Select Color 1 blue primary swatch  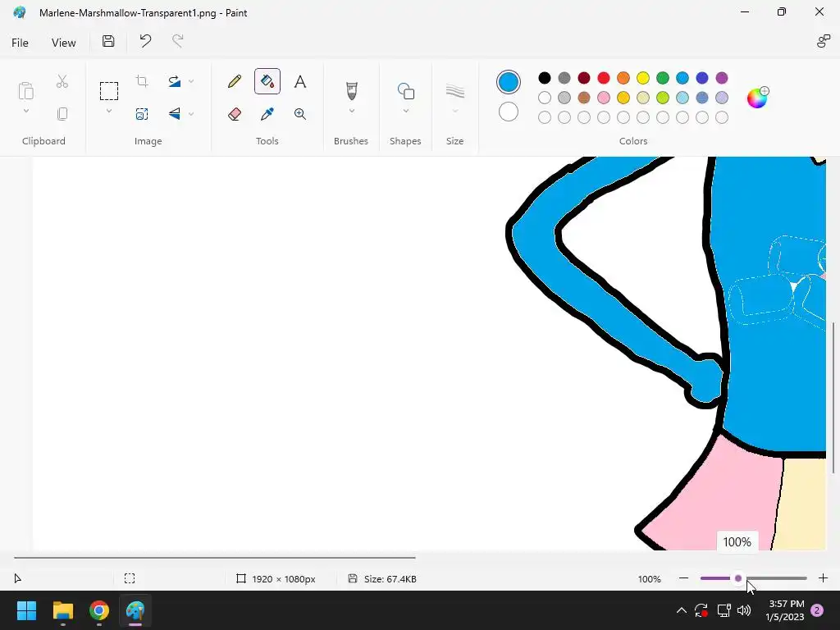coord(508,82)
